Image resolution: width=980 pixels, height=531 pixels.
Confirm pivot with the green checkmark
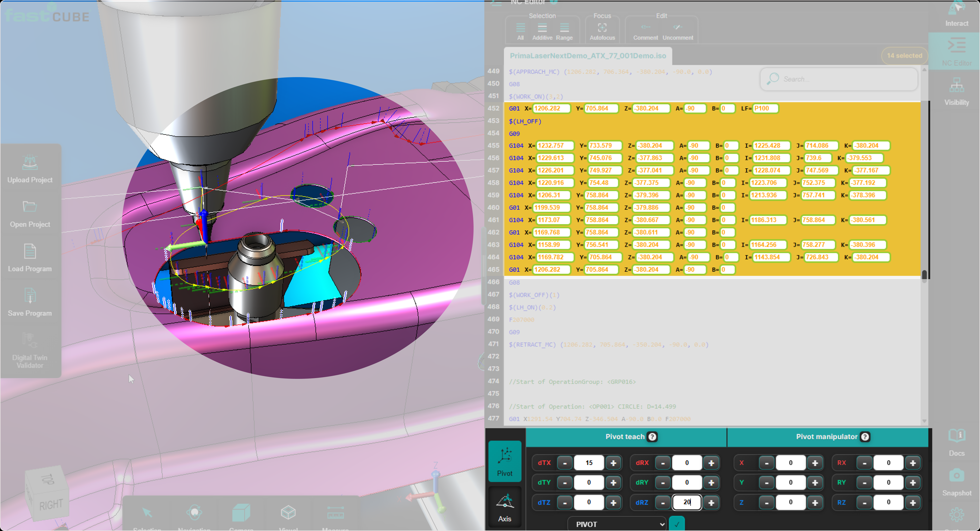[676, 524]
